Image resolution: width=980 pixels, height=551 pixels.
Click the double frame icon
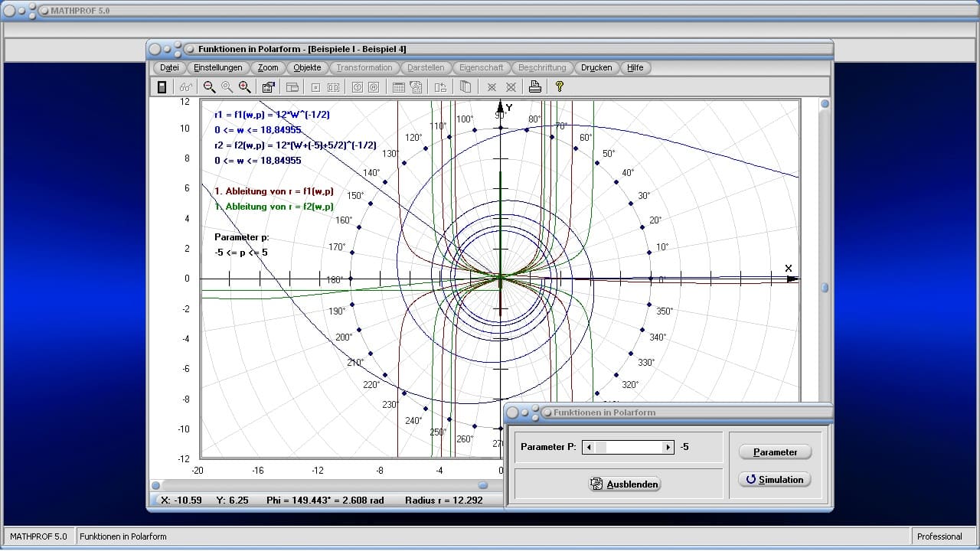coord(333,87)
